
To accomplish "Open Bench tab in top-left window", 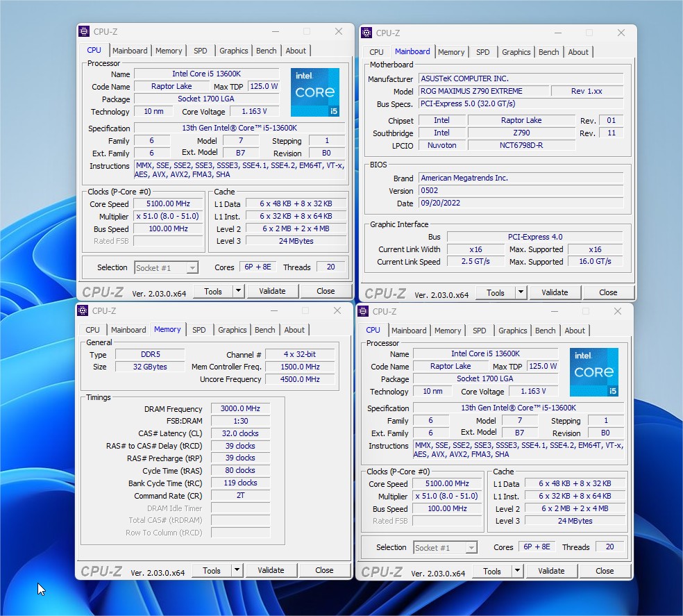I will tap(266, 51).
